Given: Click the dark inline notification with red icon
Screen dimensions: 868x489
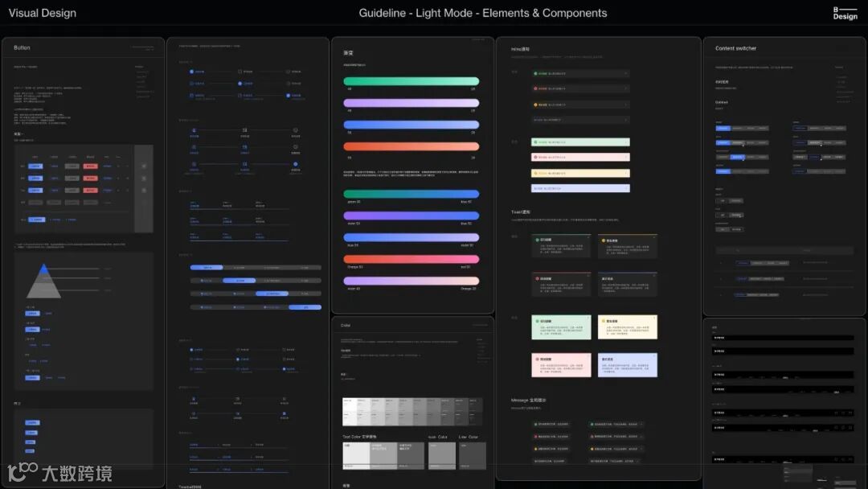Looking at the screenshot, I should tap(580, 88).
